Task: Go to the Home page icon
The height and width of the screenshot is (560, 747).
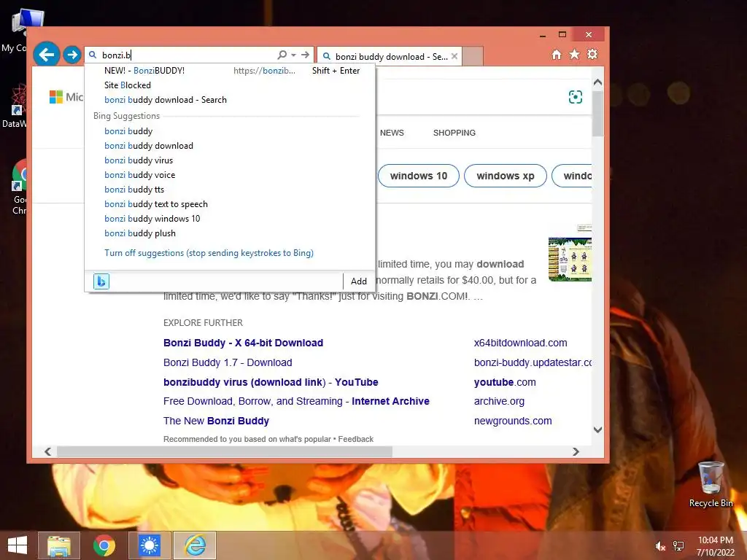Action: tap(557, 54)
